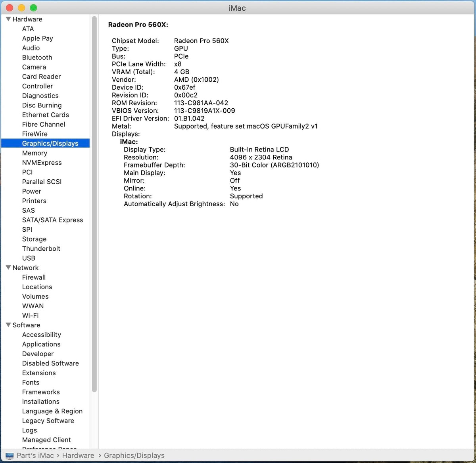Collapse the Network section triangle
Screen dimensions: 476x463
pyautogui.click(x=8, y=267)
